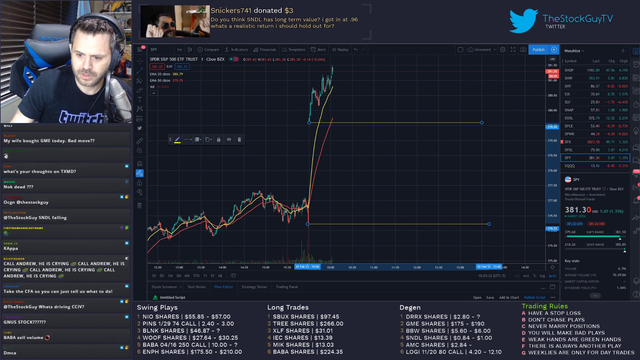Open the Watchlist dropdown
Screen dimensions: 640x360
(574, 51)
